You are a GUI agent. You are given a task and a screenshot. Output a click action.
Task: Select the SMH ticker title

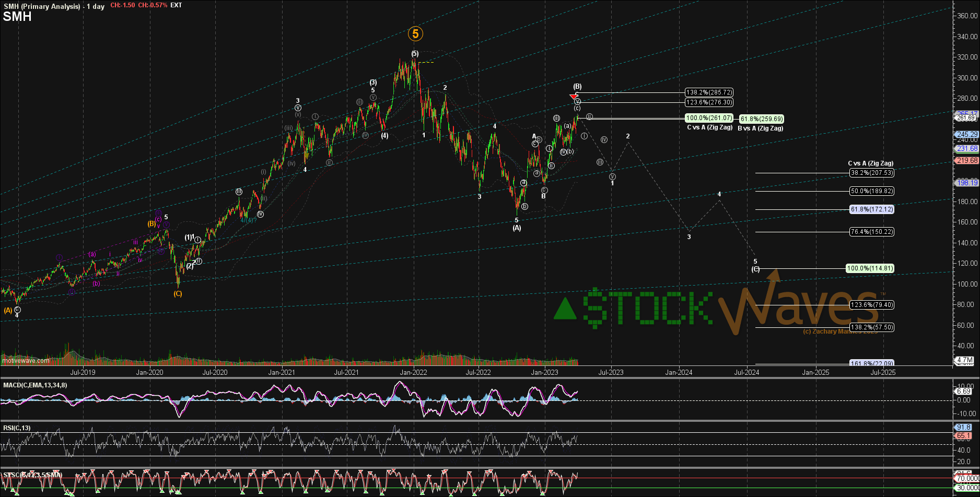point(17,17)
